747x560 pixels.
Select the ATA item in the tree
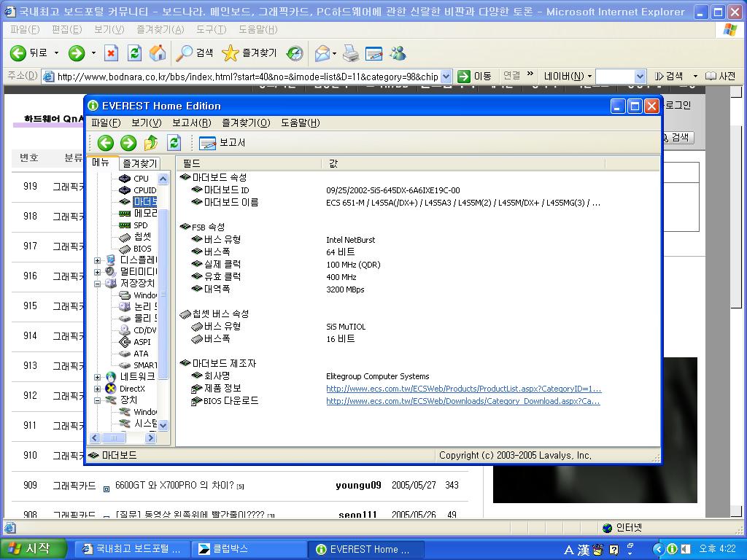point(141,354)
